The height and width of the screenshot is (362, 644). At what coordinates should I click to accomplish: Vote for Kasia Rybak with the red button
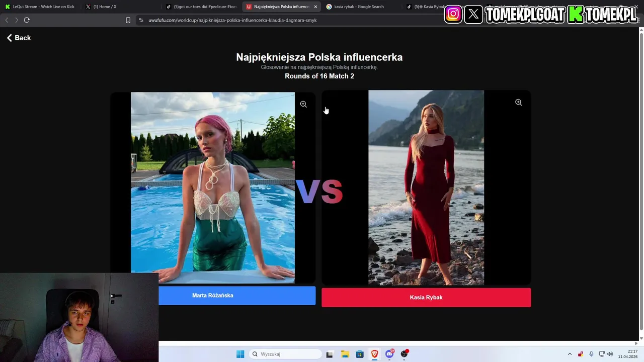[x=426, y=297]
